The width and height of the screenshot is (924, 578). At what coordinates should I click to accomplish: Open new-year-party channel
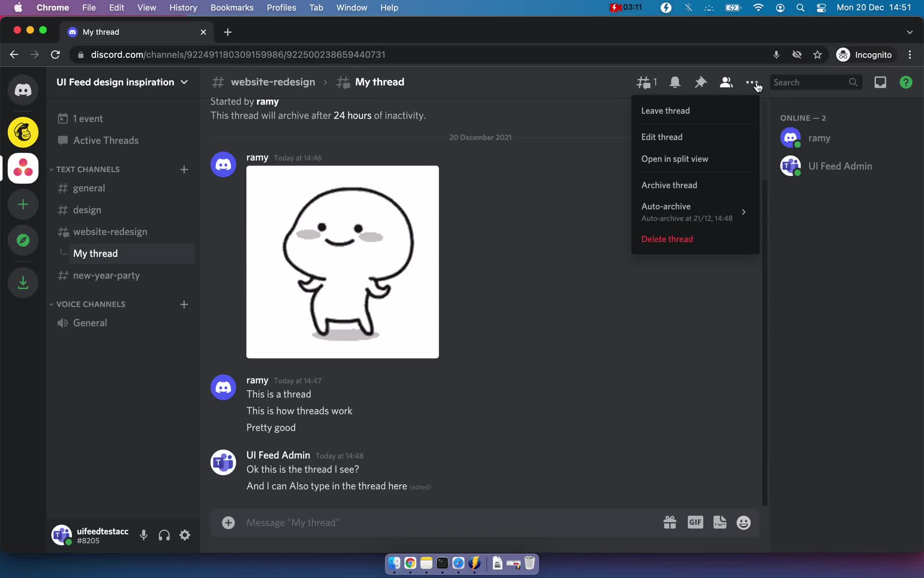click(123, 276)
